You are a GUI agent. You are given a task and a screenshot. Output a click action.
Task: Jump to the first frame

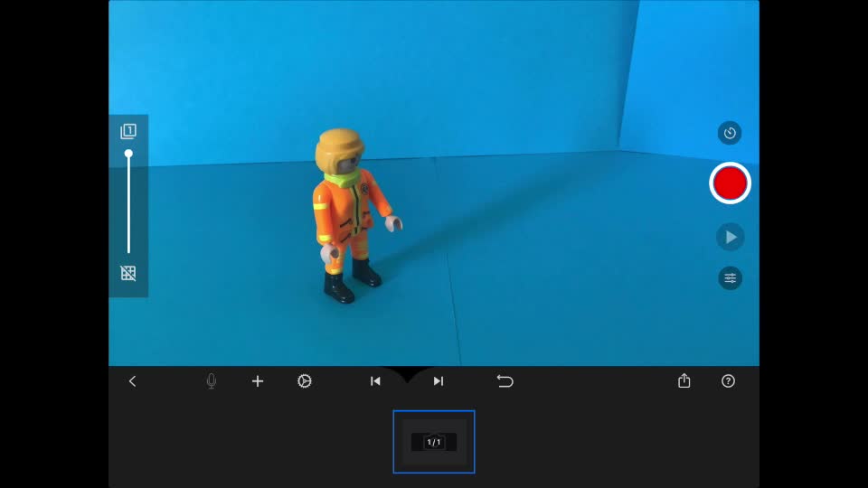pos(375,381)
